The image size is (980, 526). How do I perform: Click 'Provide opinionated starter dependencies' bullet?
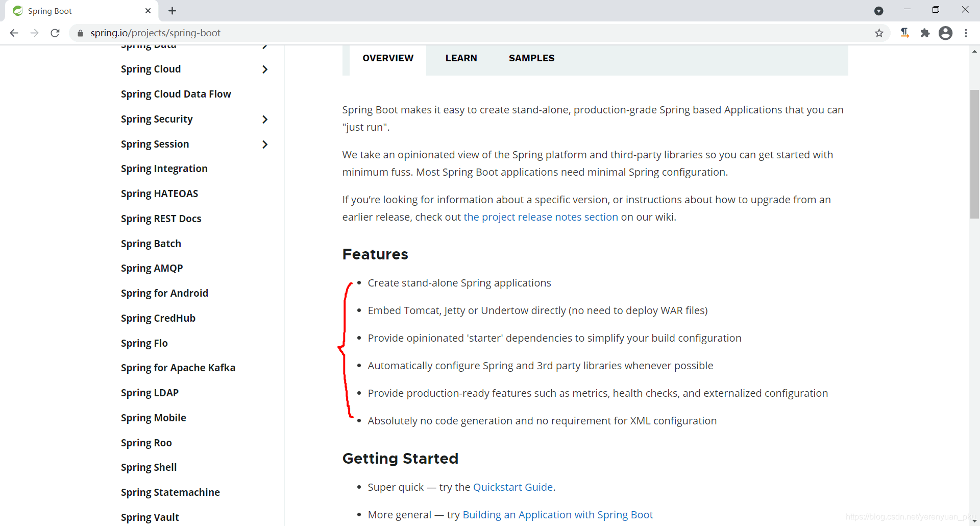click(554, 338)
